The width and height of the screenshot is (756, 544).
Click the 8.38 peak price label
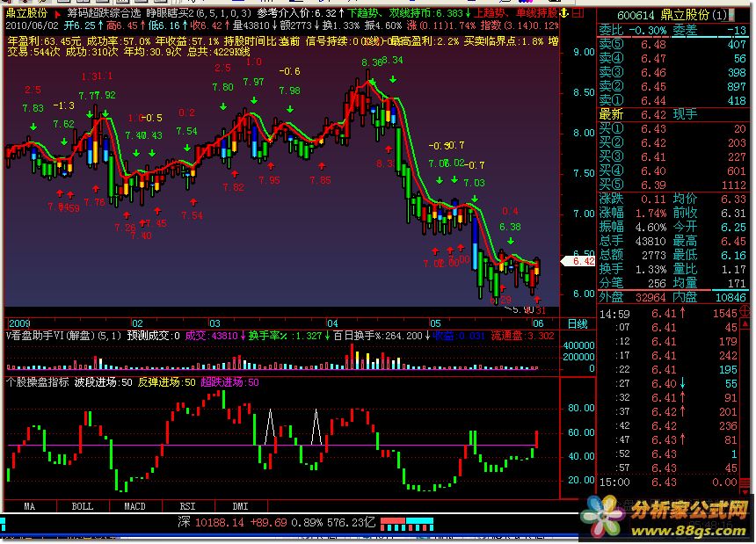coord(371,63)
